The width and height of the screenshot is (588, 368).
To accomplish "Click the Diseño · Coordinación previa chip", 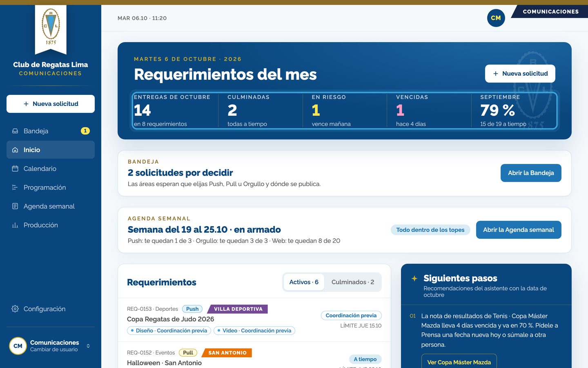I will [x=169, y=331].
